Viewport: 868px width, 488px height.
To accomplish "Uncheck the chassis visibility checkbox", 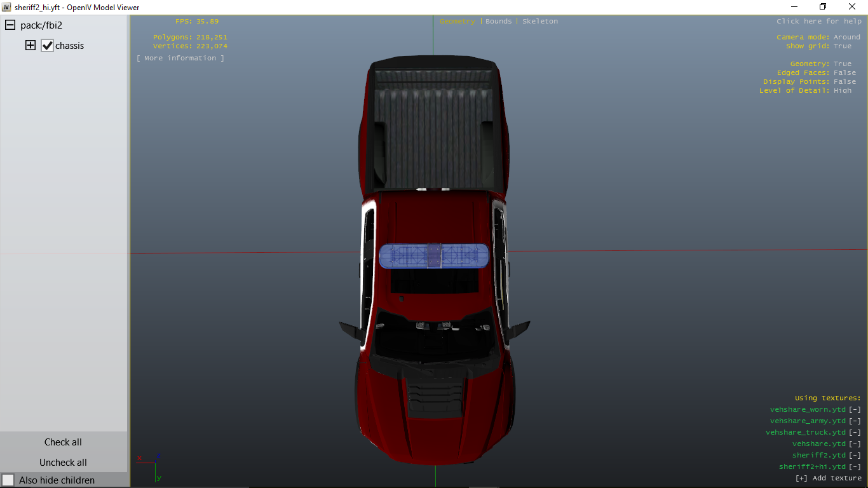I will (47, 46).
